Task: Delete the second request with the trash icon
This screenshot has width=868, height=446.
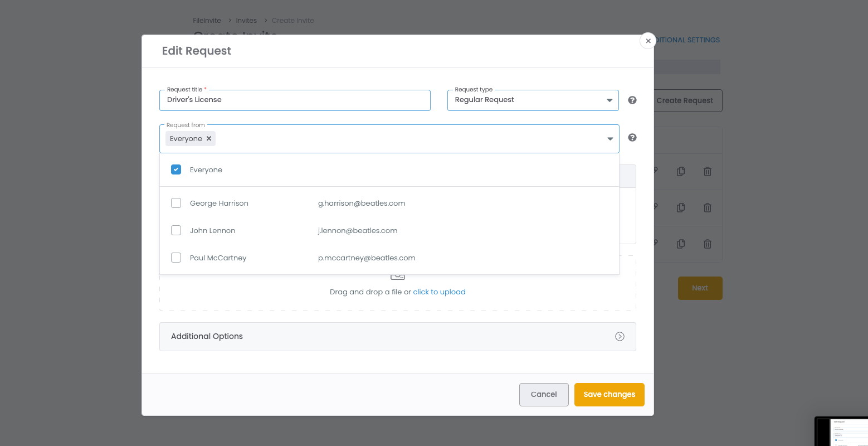Action: click(x=707, y=207)
